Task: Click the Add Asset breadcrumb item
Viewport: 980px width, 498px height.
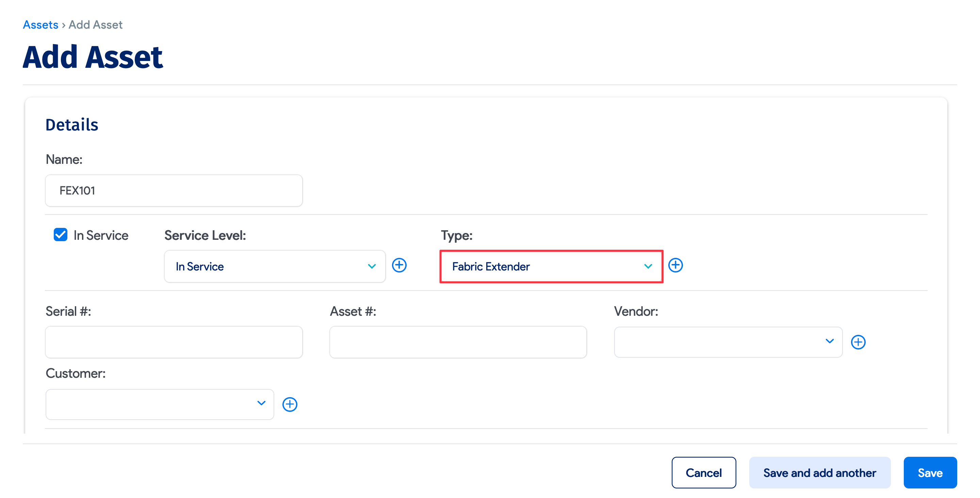Action: pos(96,25)
